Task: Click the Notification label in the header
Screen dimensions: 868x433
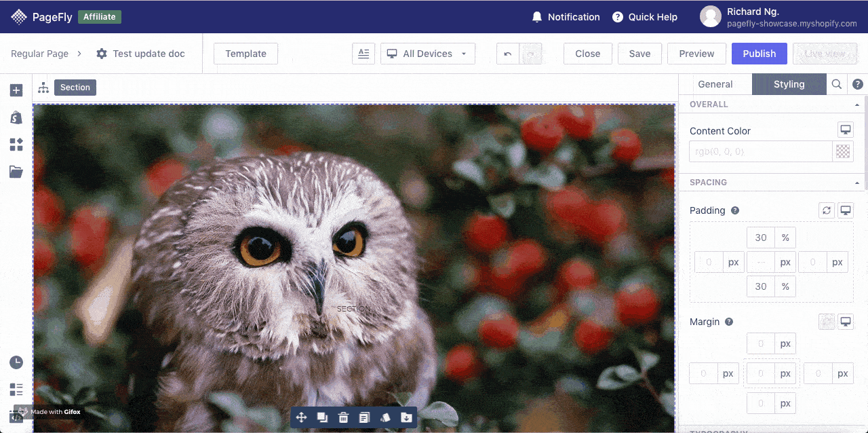Action: tap(574, 17)
